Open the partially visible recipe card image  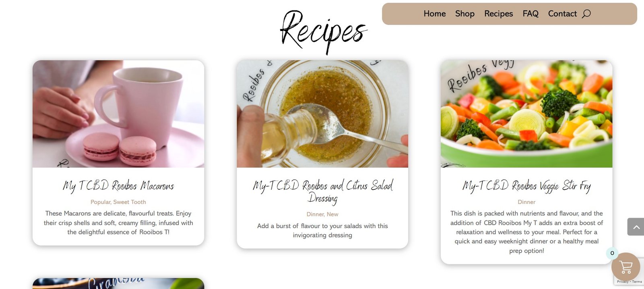pos(118,283)
